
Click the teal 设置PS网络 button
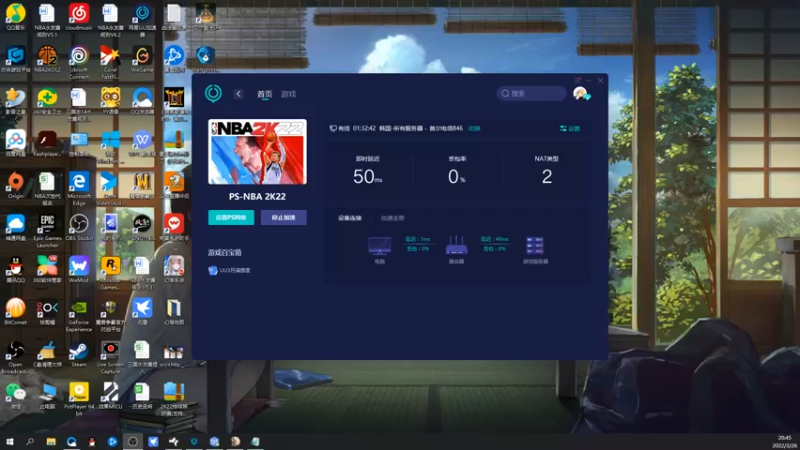(231, 217)
